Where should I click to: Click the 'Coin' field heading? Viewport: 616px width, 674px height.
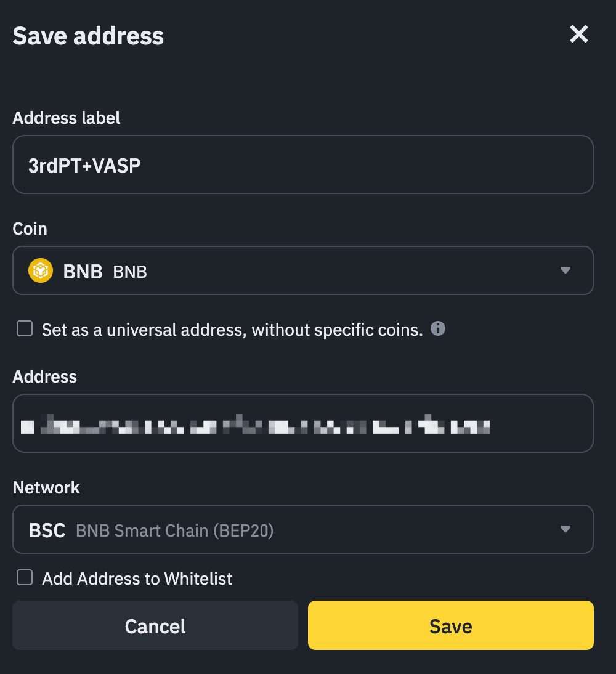pos(30,229)
